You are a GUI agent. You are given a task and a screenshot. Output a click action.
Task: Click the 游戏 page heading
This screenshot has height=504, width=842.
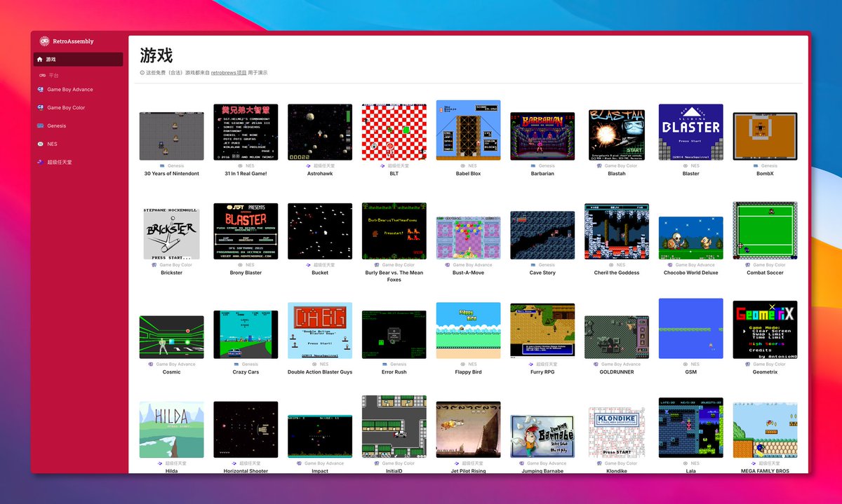(156, 55)
